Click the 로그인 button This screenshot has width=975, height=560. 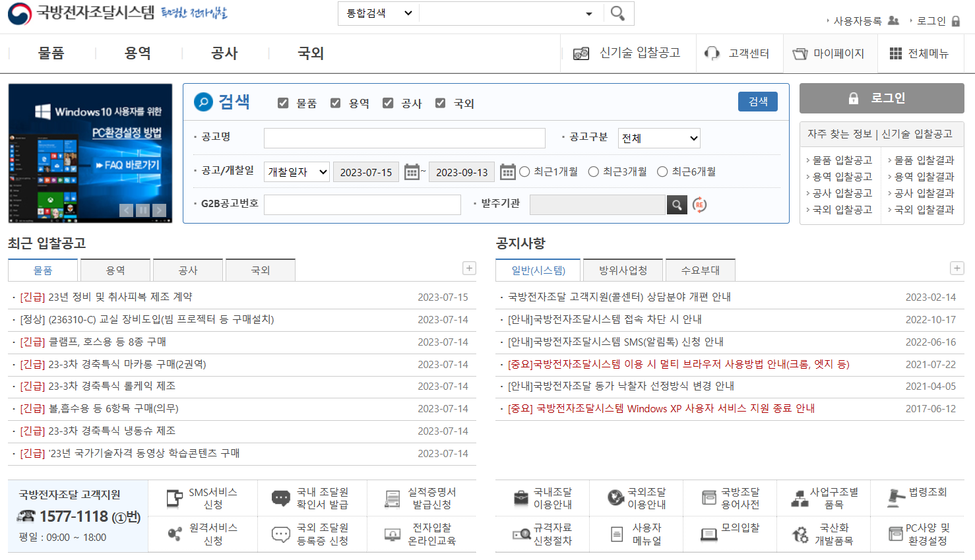[881, 98]
